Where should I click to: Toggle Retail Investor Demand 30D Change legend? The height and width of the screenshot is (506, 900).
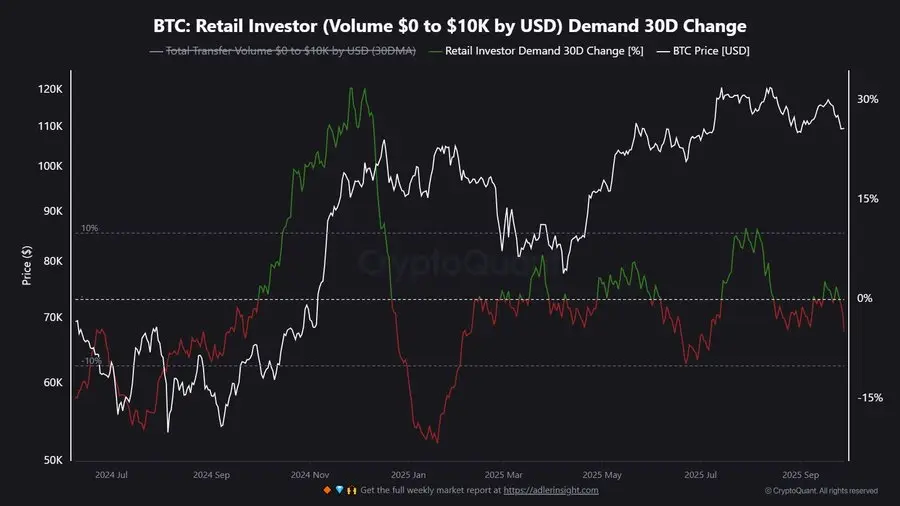[x=544, y=50]
